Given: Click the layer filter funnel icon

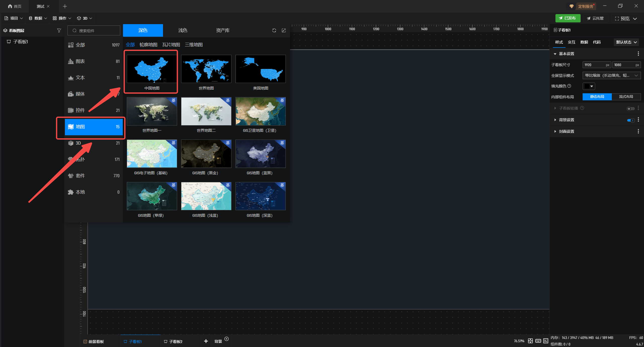Looking at the screenshot, I should tap(59, 30).
